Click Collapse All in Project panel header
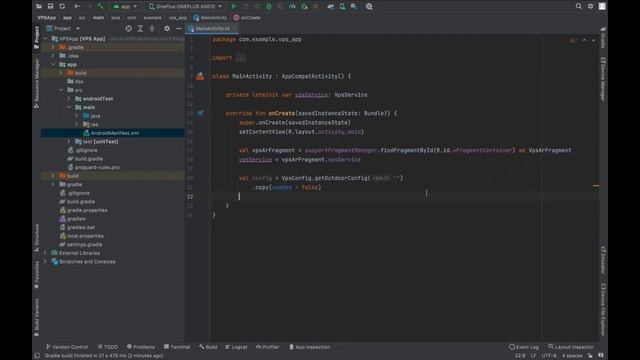640x360 pixels. tap(152, 28)
